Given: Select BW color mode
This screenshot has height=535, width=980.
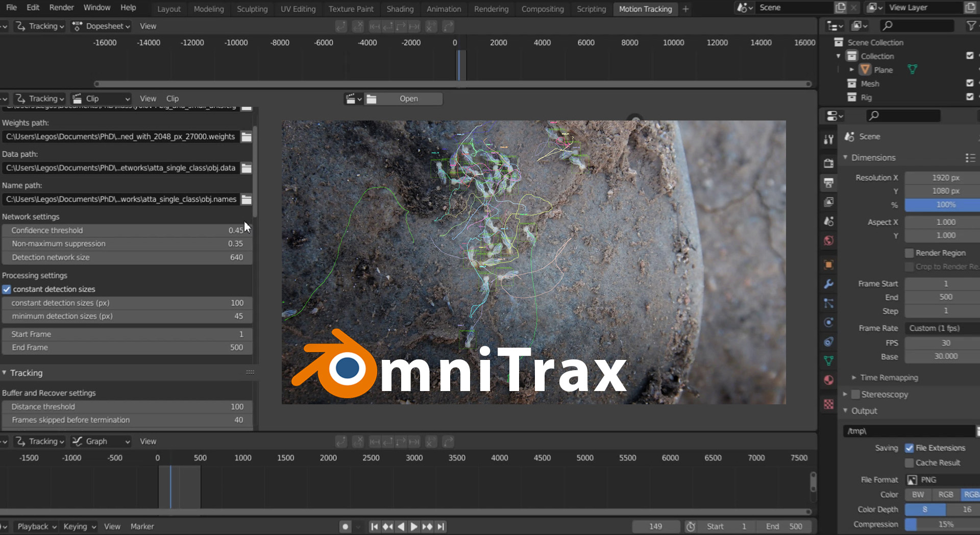Looking at the screenshot, I should [918, 495].
